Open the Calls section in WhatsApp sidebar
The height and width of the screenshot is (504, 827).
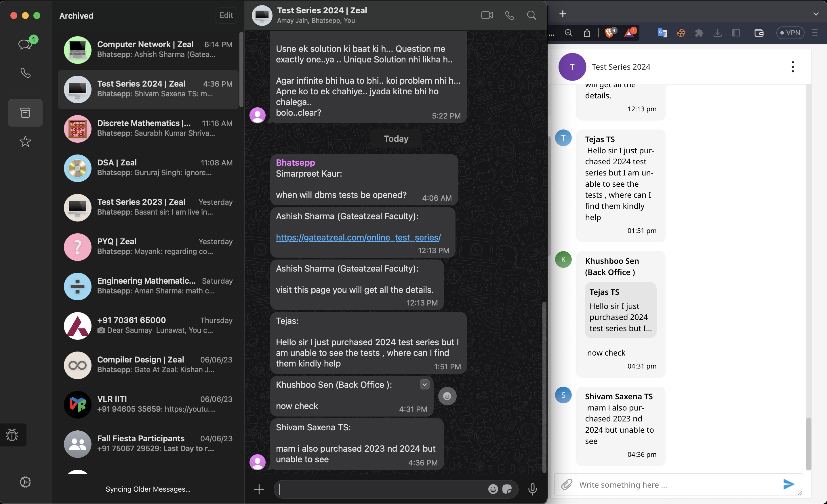click(25, 73)
